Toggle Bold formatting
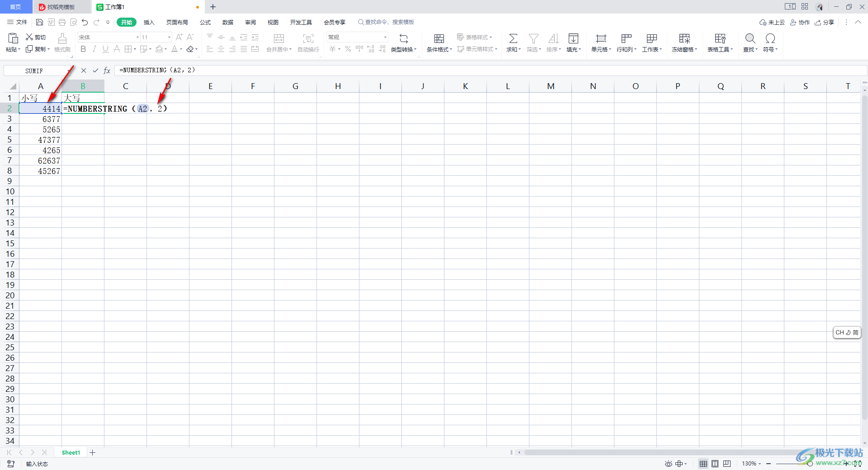 pos(83,49)
